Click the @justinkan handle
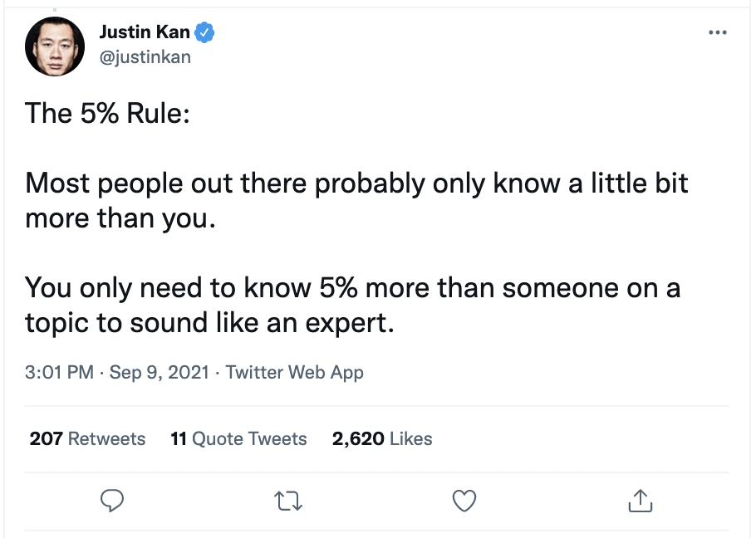Image resolution: width=756 pixels, height=538 pixels. (145, 56)
